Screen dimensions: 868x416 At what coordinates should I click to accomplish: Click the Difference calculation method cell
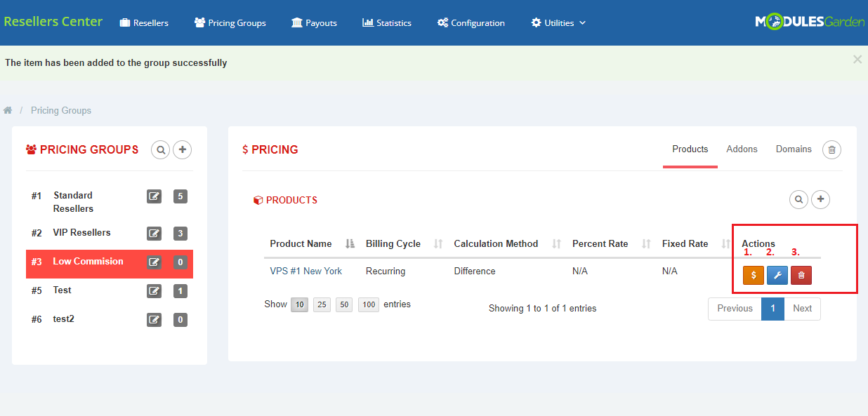click(x=475, y=271)
